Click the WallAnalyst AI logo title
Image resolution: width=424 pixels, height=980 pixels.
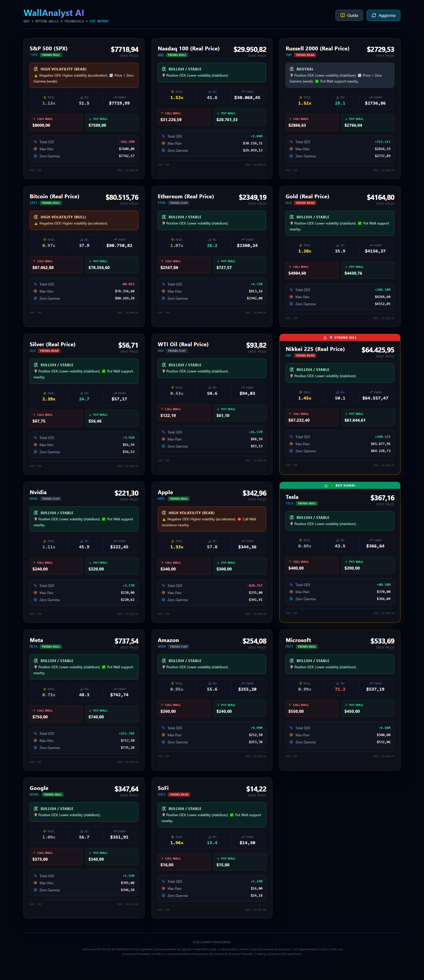coord(54,13)
